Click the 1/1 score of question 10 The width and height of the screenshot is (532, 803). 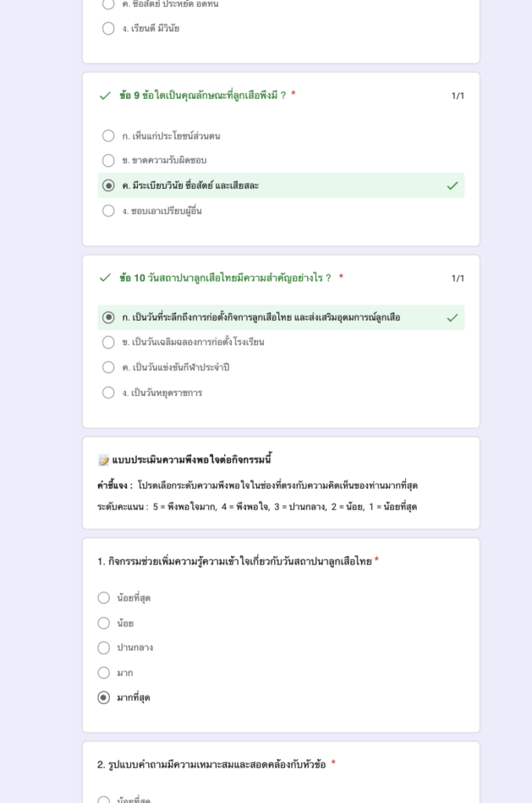click(458, 278)
